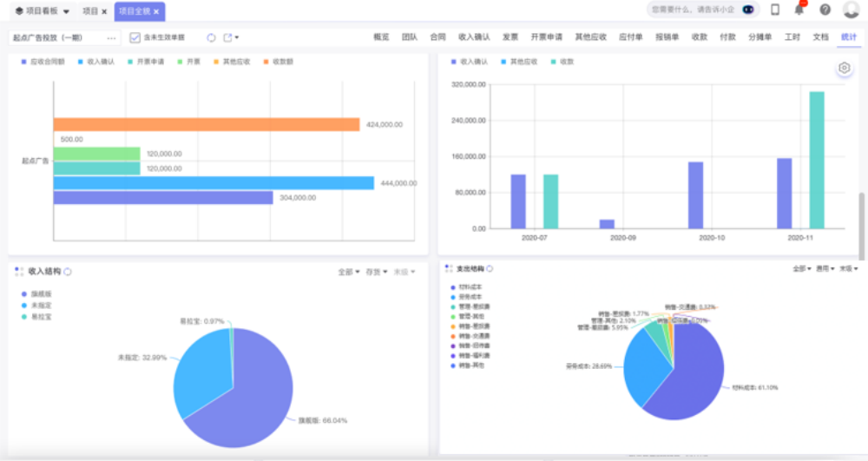Toggle 旗舰版 legend in 收入结构

coord(36,294)
